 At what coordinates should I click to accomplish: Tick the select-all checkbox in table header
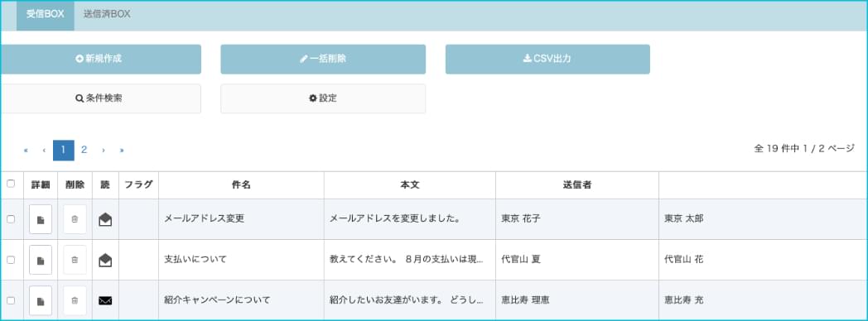11,184
